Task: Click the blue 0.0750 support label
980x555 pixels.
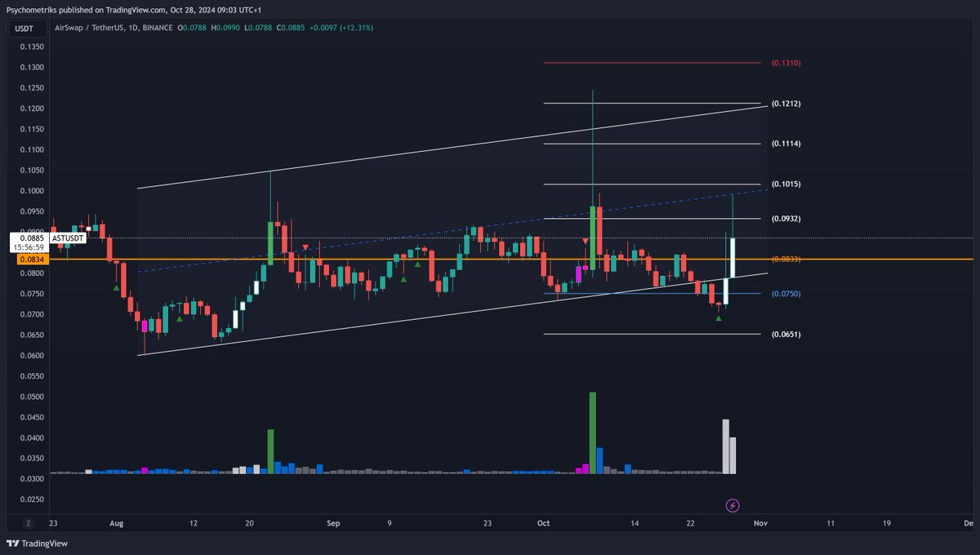Action: pos(786,294)
